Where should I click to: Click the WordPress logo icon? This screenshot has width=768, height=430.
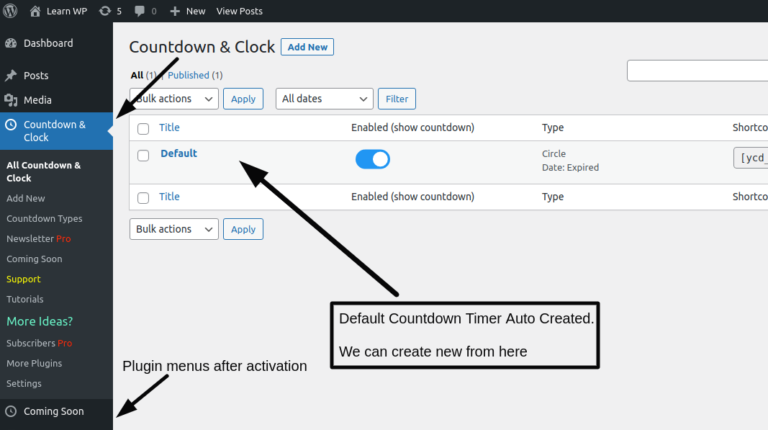[11, 11]
